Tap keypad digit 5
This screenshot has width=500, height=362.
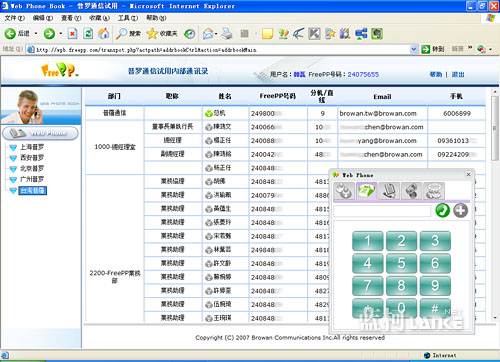tap(401, 263)
